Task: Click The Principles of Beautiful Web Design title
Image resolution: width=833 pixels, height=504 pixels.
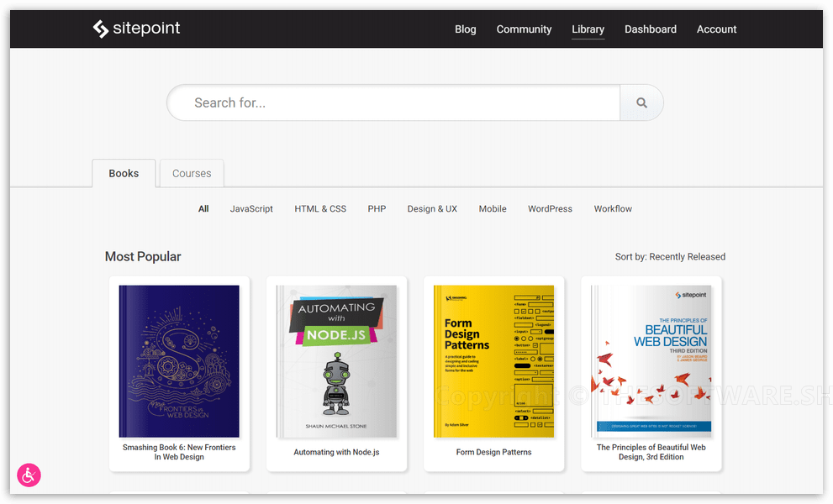Action: [651, 452]
